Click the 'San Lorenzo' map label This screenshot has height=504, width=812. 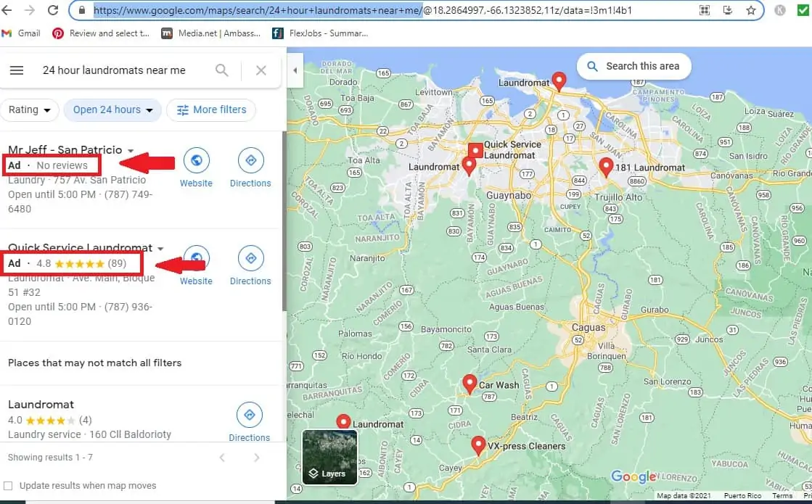[x=667, y=381]
